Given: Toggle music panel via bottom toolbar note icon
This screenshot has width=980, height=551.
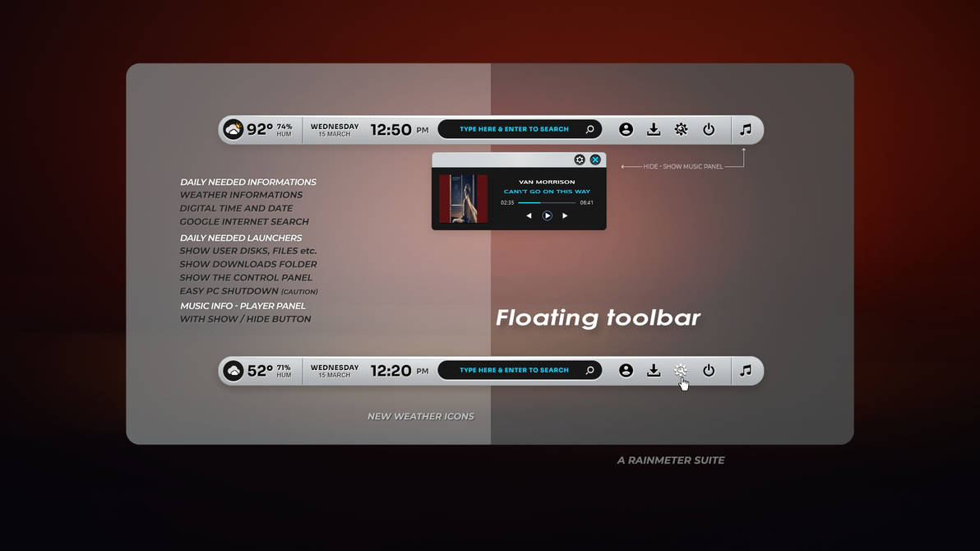Looking at the screenshot, I should pos(746,370).
